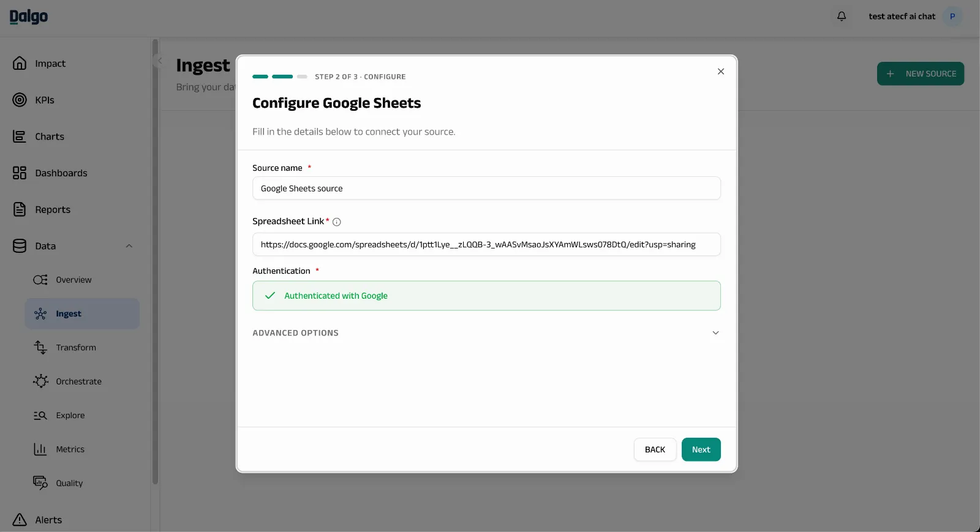Click the Metrics bar chart icon
The image size is (980, 532).
tap(40, 449)
